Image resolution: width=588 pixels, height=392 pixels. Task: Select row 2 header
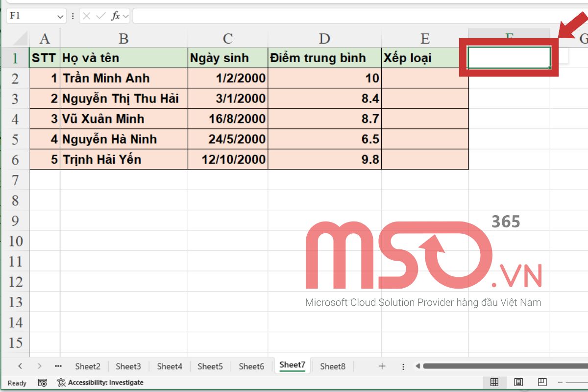(16, 78)
